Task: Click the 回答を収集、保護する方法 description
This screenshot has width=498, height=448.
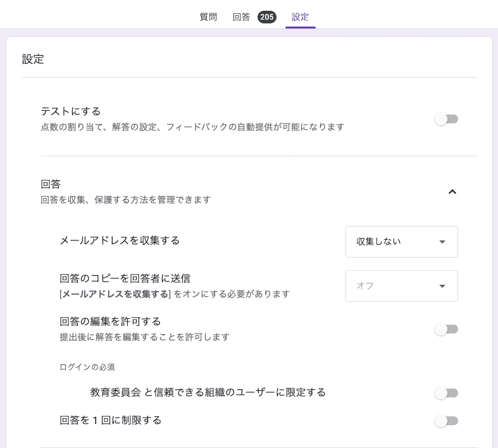Action: point(126,200)
